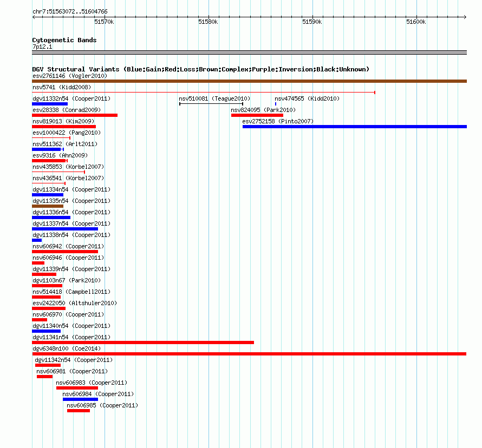Viewport: 482px width, 448px height.
Task: Select the nsv5741 (Kidd2008) variant label
Action: (x=62, y=87)
